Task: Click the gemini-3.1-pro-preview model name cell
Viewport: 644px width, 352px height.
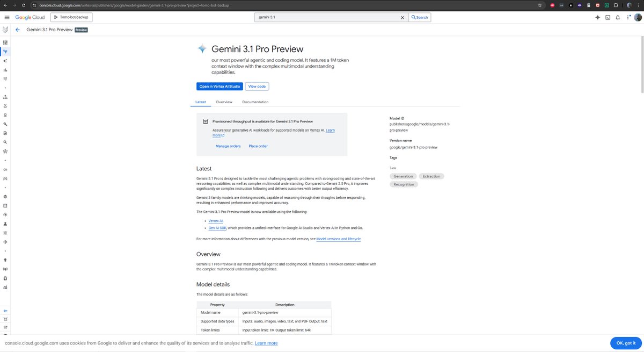Action: pyautogui.click(x=285, y=312)
